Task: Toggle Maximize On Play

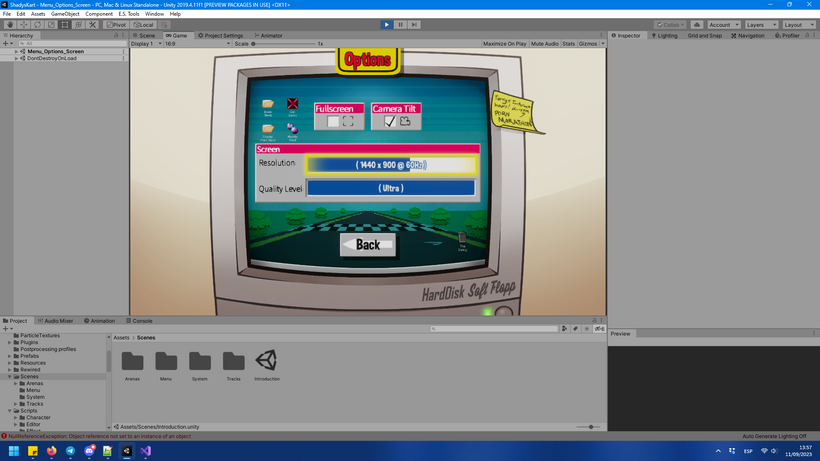Action: coord(505,44)
